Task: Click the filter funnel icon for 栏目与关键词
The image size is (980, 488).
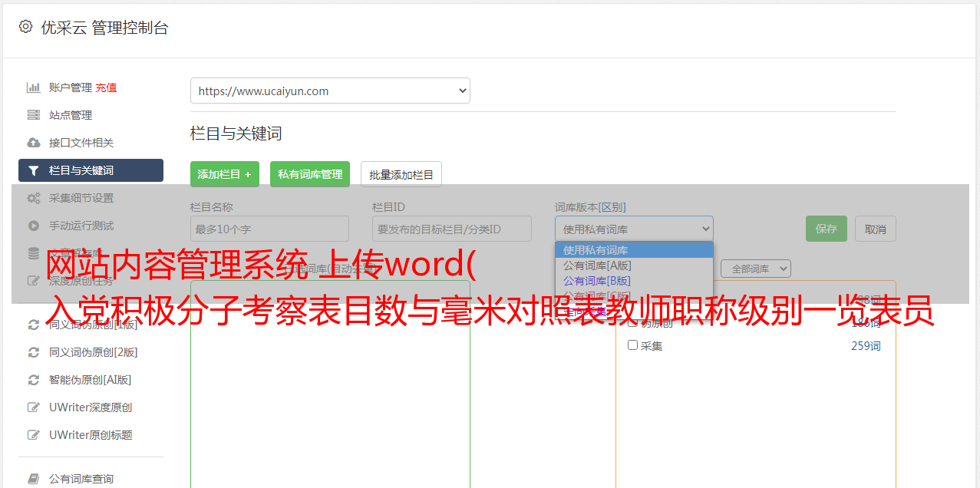Action: point(34,170)
